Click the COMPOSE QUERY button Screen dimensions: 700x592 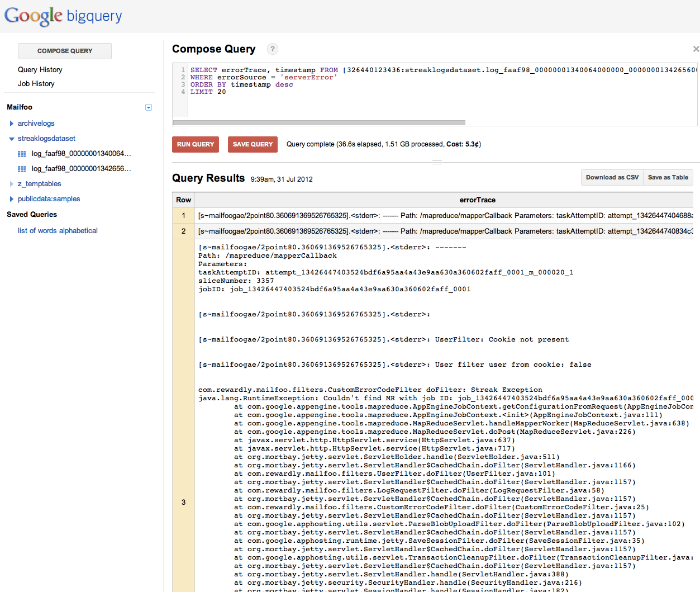pos(65,51)
